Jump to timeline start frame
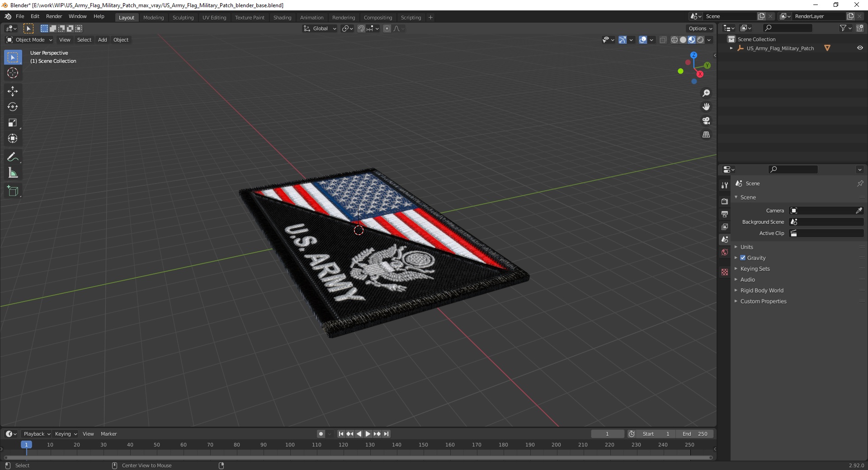868x470 pixels. (341, 434)
